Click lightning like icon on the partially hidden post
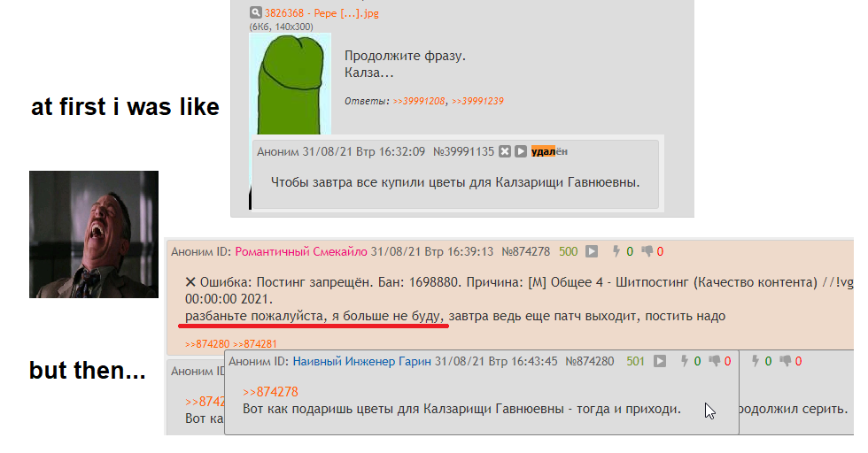Viewport: 868px width, 453px height. [x=755, y=361]
